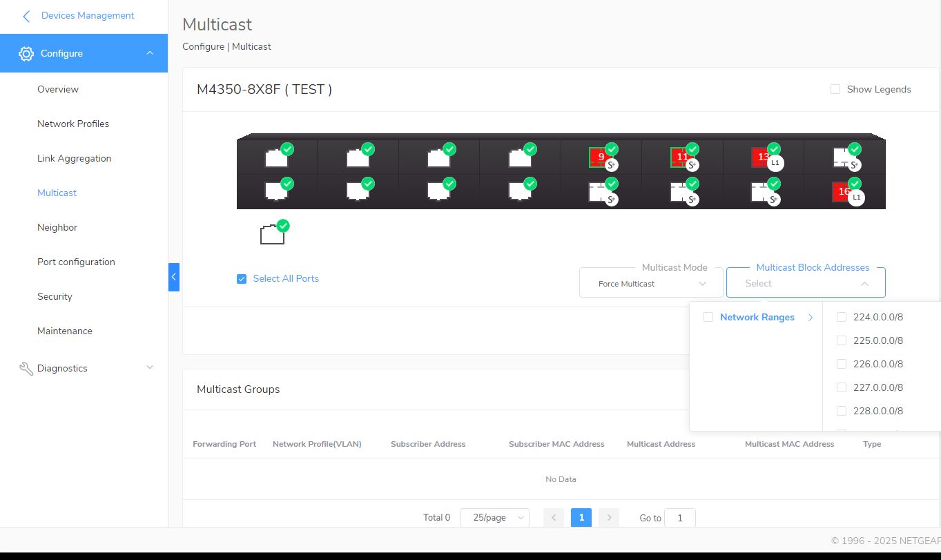Select red port 16 with L1 badge

[844, 191]
